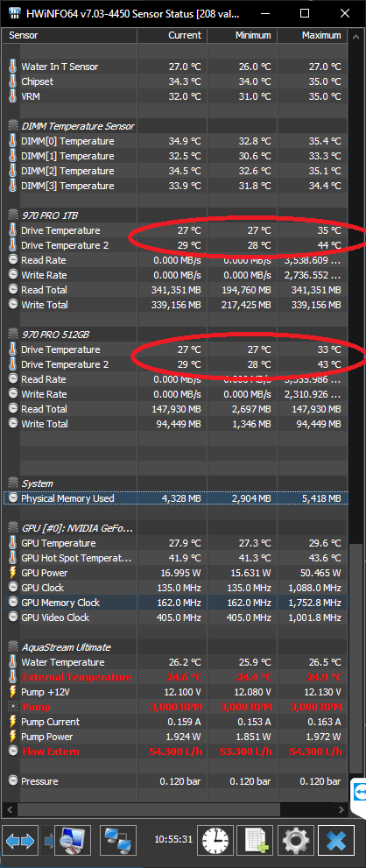Click the clock icon beside GPU Clock

pyautogui.click(x=13, y=588)
